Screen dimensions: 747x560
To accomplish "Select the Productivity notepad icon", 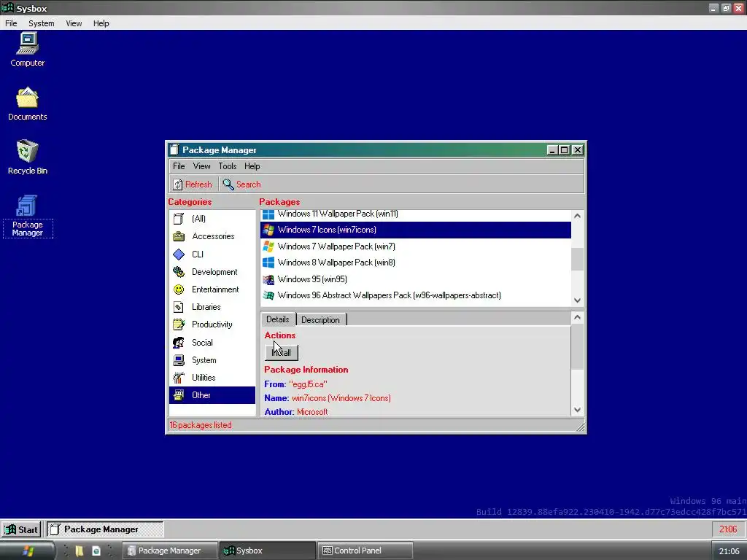I will (179, 324).
